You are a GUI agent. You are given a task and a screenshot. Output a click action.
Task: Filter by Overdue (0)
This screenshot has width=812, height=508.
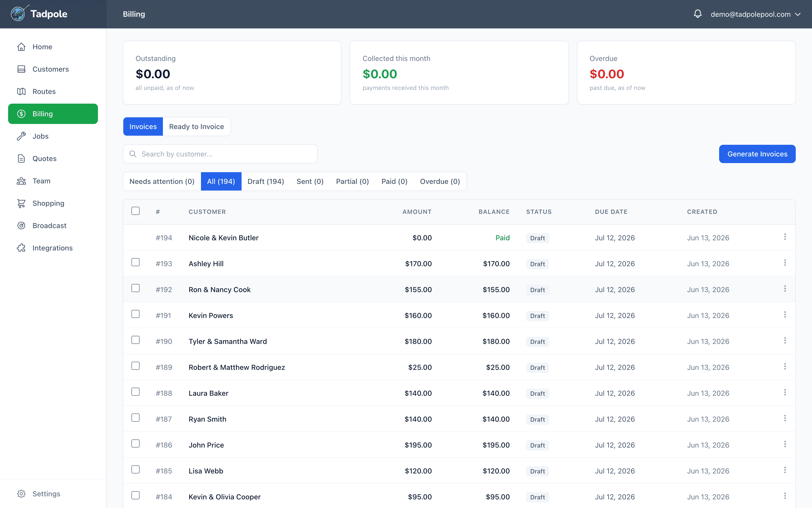point(440,181)
